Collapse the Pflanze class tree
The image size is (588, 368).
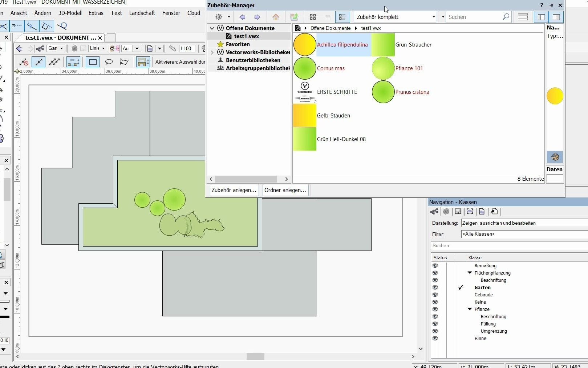(470, 309)
